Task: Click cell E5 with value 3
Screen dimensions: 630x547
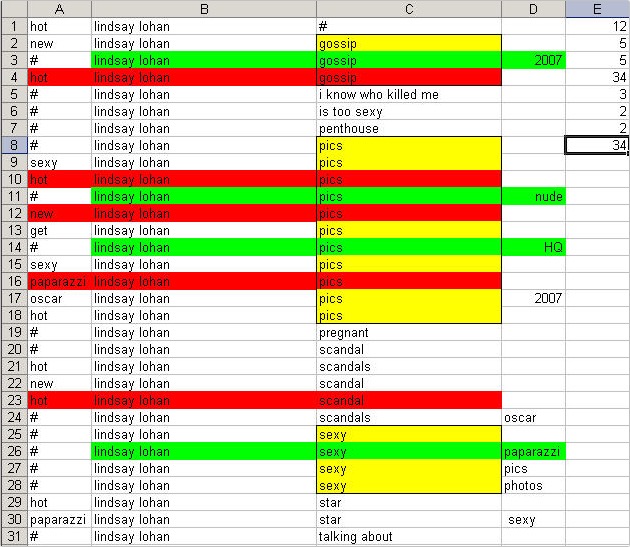Action: [x=597, y=94]
